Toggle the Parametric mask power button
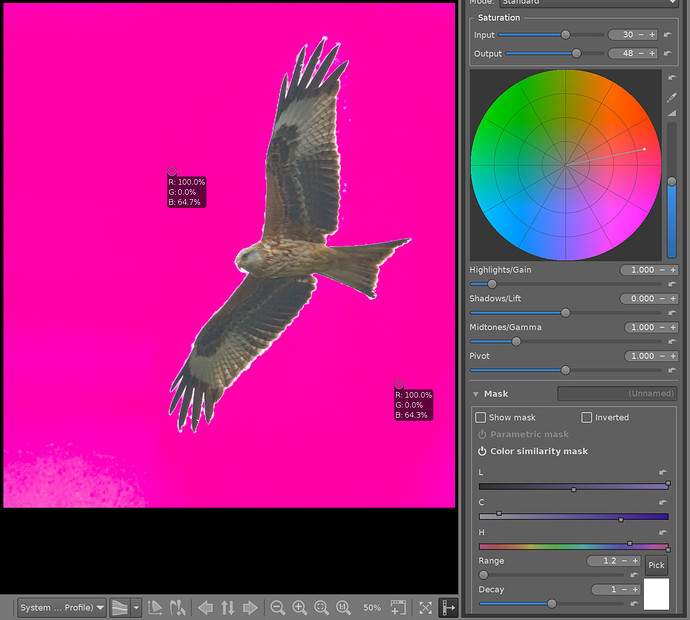690x620 pixels. [482, 434]
